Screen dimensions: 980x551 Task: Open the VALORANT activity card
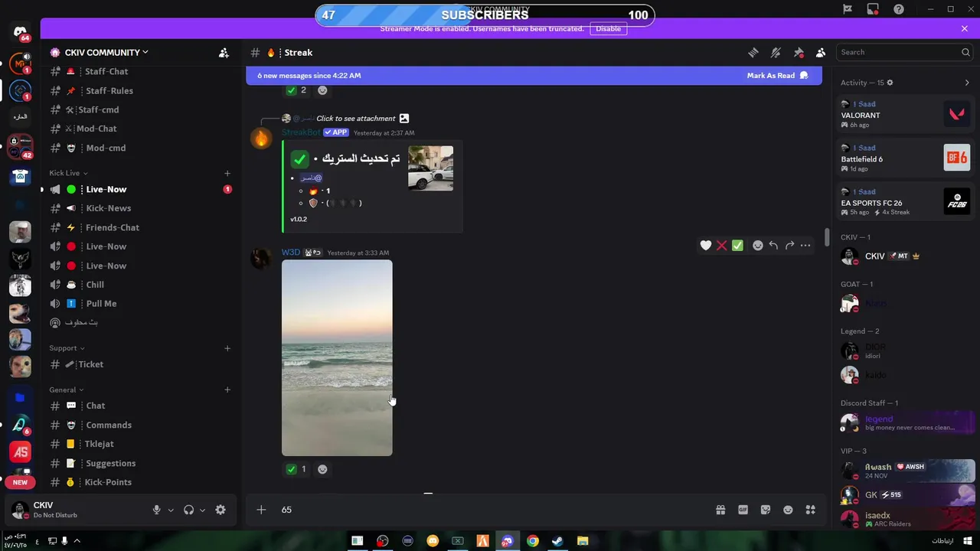coord(905,115)
